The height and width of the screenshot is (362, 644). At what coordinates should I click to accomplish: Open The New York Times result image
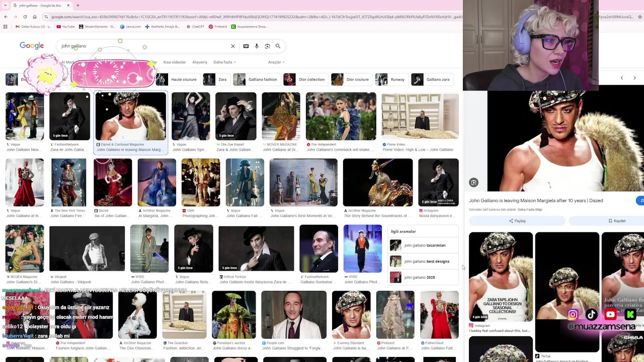click(68, 183)
